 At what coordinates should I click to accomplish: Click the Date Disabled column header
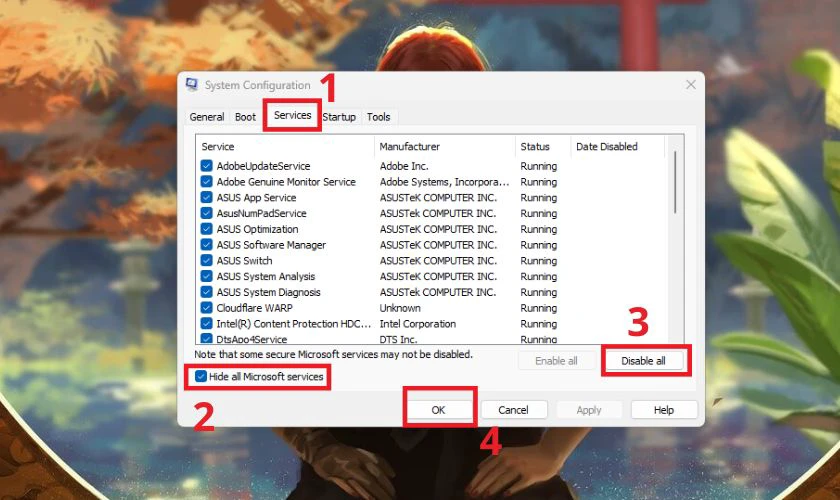618,146
